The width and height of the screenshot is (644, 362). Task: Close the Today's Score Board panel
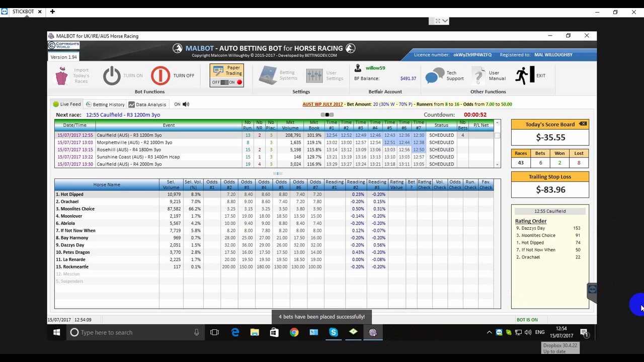[x=583, y=124]
